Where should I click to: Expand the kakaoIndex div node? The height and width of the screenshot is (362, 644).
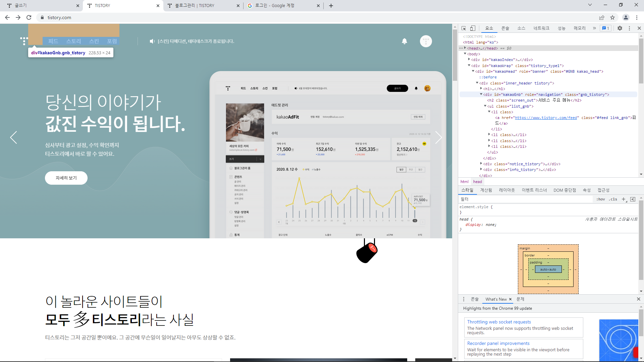click(x=469, y=59)
